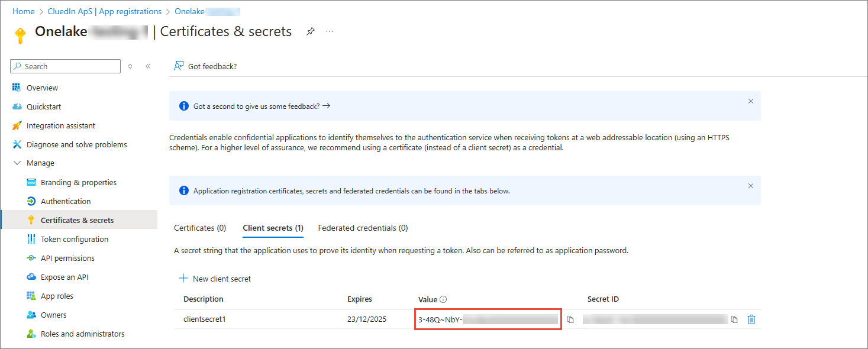Switch to the Federated credentials (0) tab

tap(363, 228)
